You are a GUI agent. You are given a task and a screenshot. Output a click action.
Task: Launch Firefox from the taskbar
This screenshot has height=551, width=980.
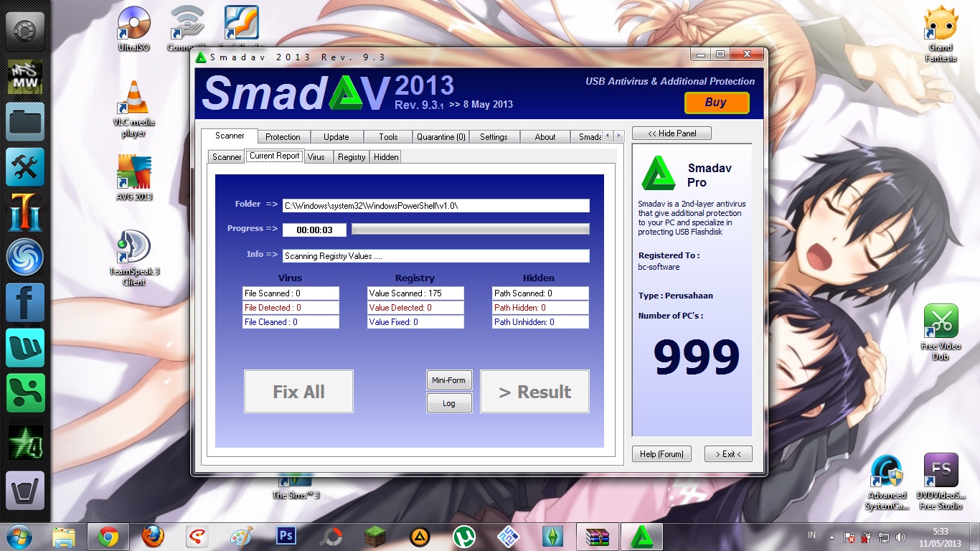(x=153, y=537)
